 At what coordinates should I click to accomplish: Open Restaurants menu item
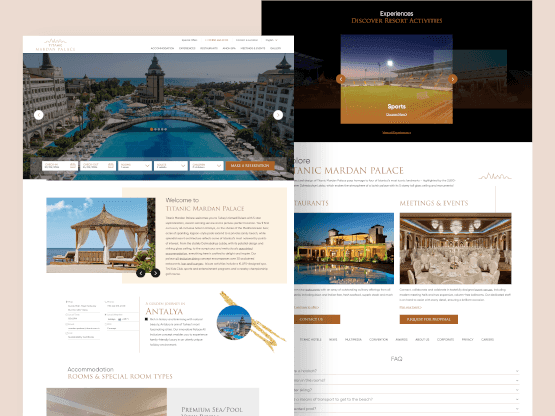(209, 48)
